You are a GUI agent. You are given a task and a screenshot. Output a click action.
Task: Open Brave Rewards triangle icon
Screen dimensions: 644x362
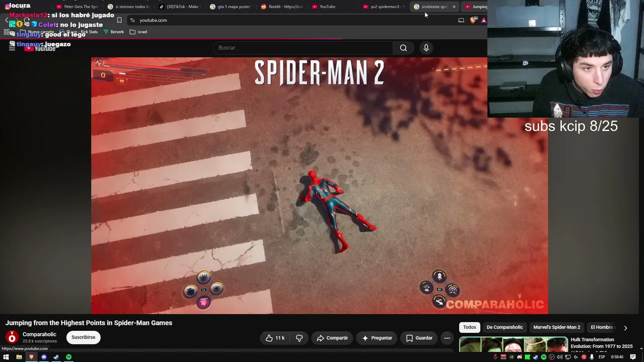click(484, 20)
